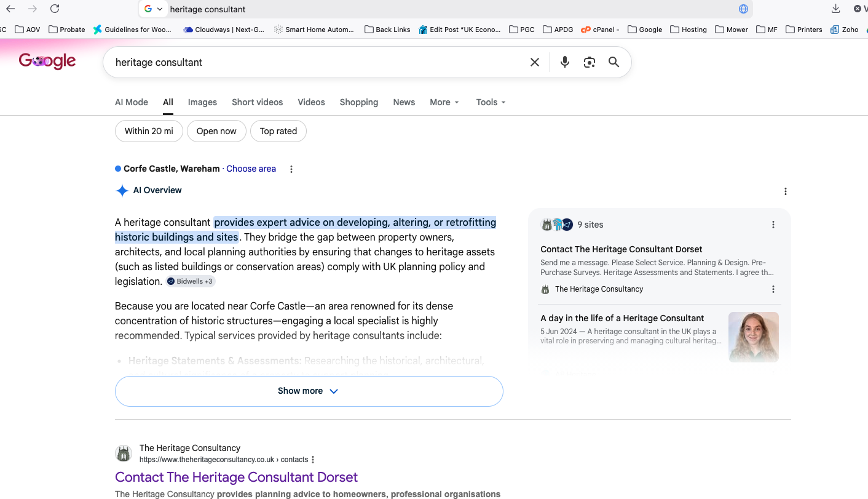Image resolution: width=868 pixels, height=499 pixels.
Task: Submit search with magnifying glass icon
Action: click(x=614, y=62)
